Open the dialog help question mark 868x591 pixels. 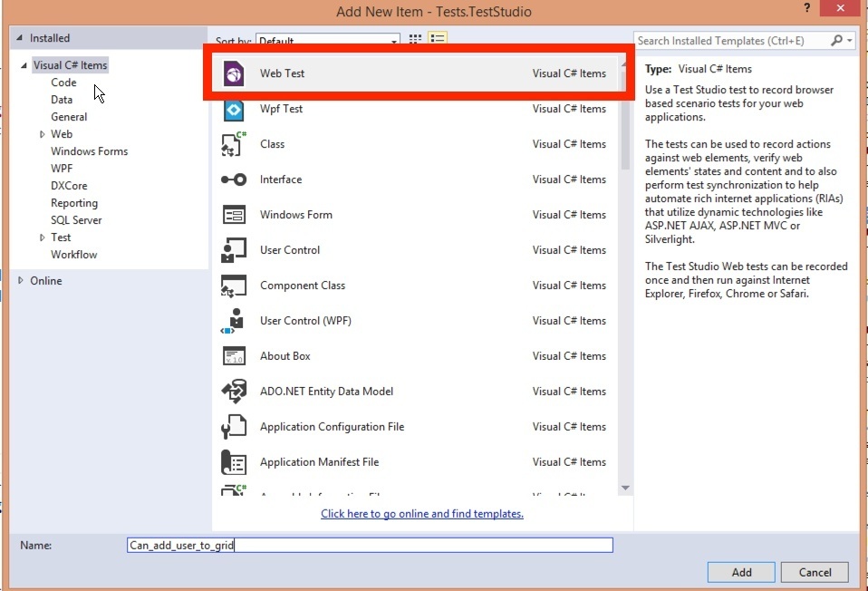(x=807, y=8)
